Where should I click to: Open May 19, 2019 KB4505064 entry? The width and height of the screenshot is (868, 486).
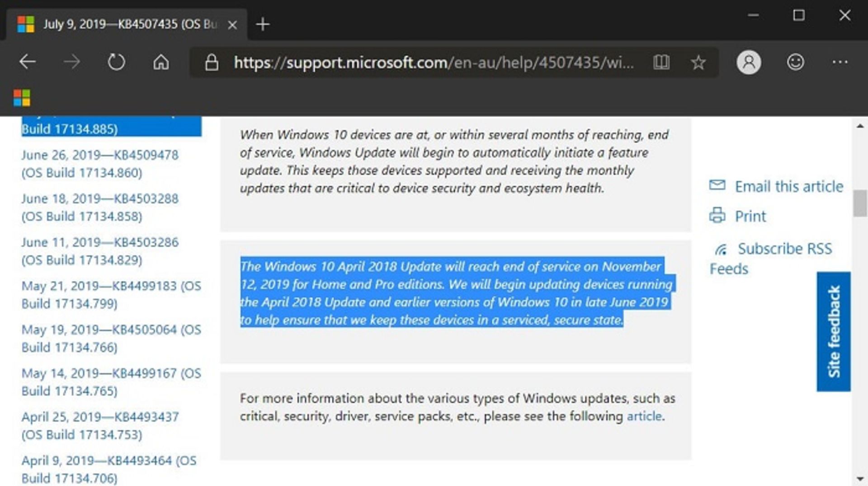click(x=111, y=339)
